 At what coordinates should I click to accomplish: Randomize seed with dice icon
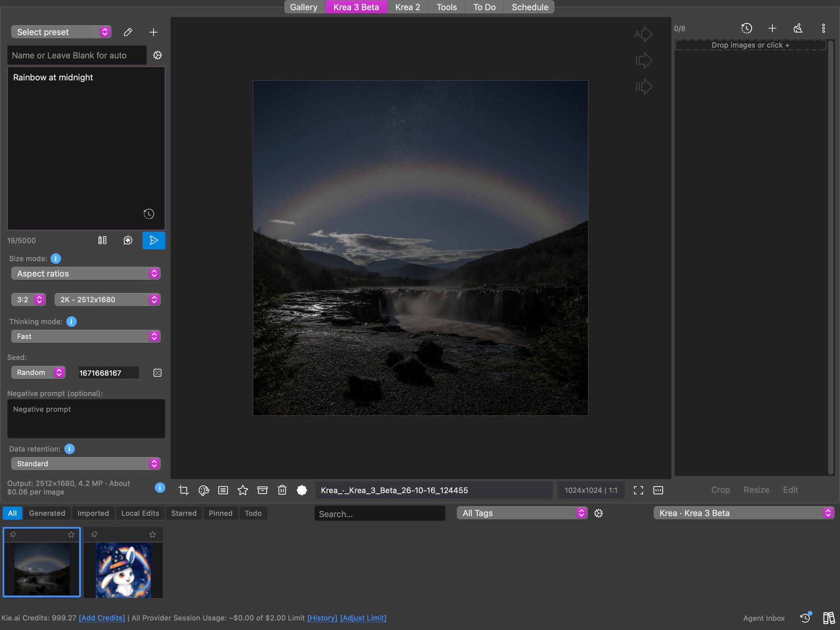tap(158, 373)
